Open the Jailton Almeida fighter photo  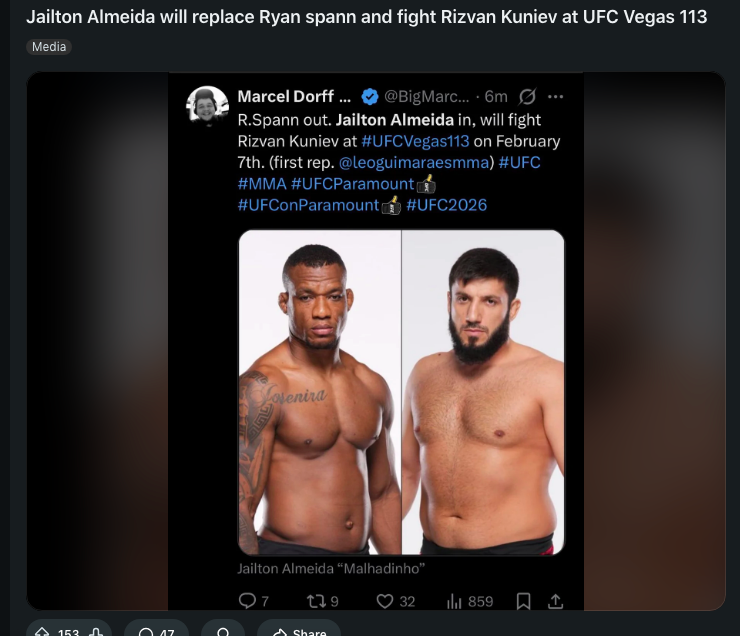click(x=320, y=392)
